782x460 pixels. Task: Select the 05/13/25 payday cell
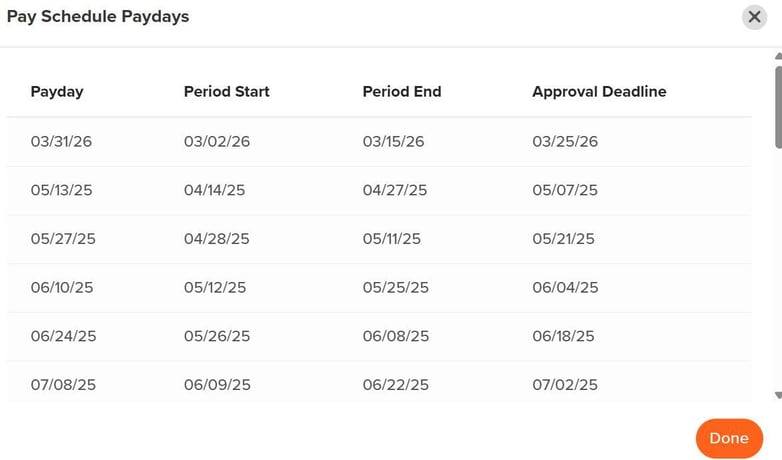tap(61, 190)
